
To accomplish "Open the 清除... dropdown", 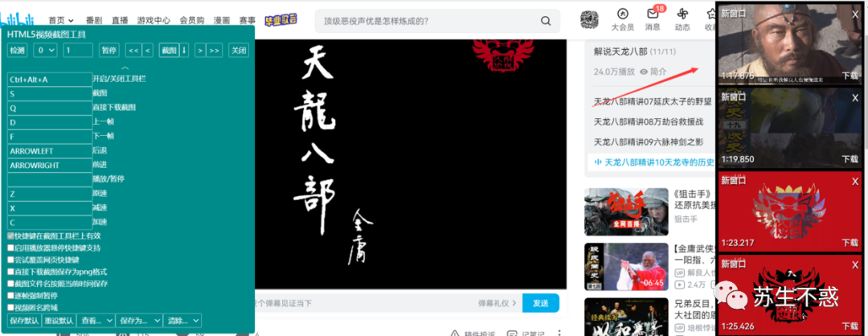I will pyautogui.click(x=182, y=321).
